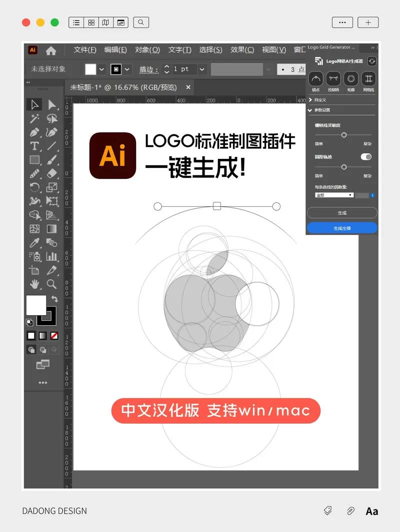Select the Line Segment tool
This screenshot has height=532, width=400.
(x=51, y=146)
